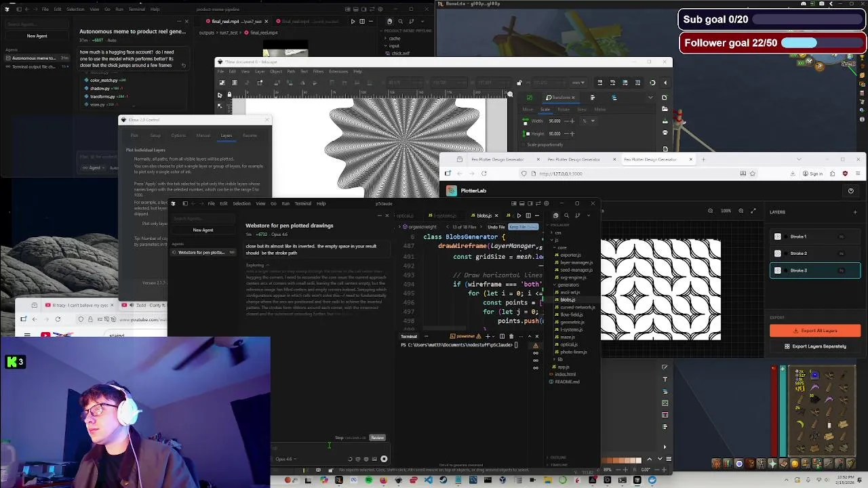Collapse the core folder in explorer
Screen dimensions: 868x488
pyautogui.click(x=561, y=247)
